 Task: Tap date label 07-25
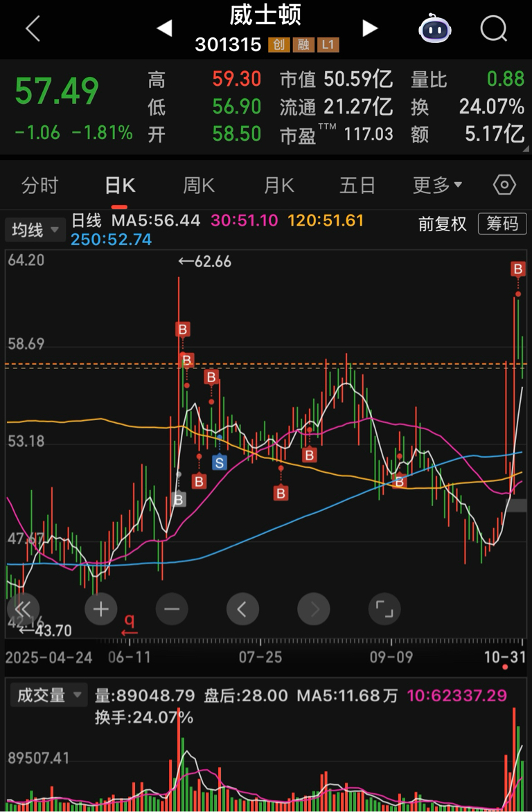(260, 657)
